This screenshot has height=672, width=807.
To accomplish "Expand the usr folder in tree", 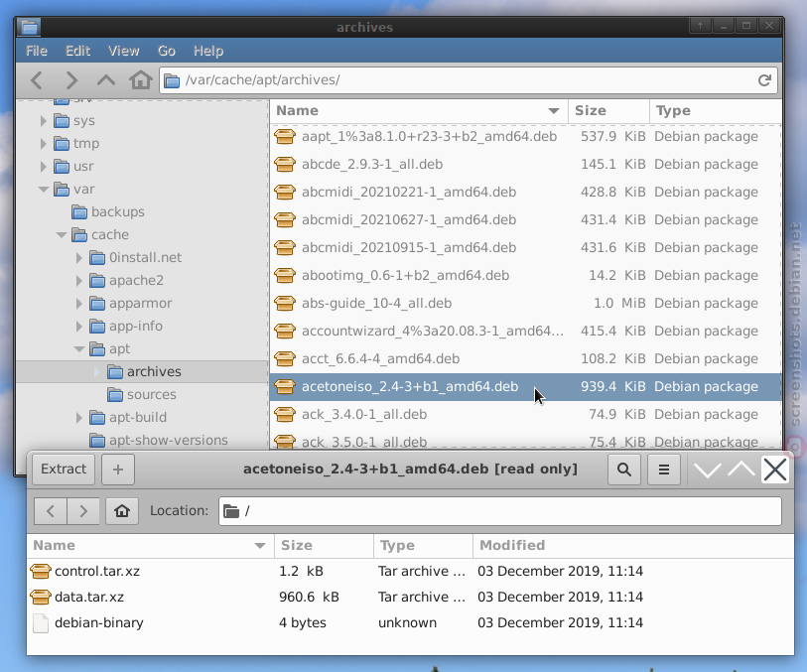I will pos(44,166).
